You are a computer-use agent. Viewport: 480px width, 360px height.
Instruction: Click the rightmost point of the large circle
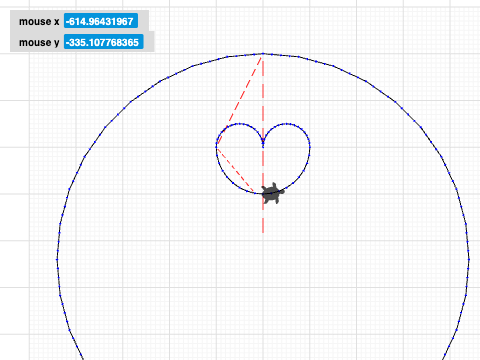click(469, 259)
